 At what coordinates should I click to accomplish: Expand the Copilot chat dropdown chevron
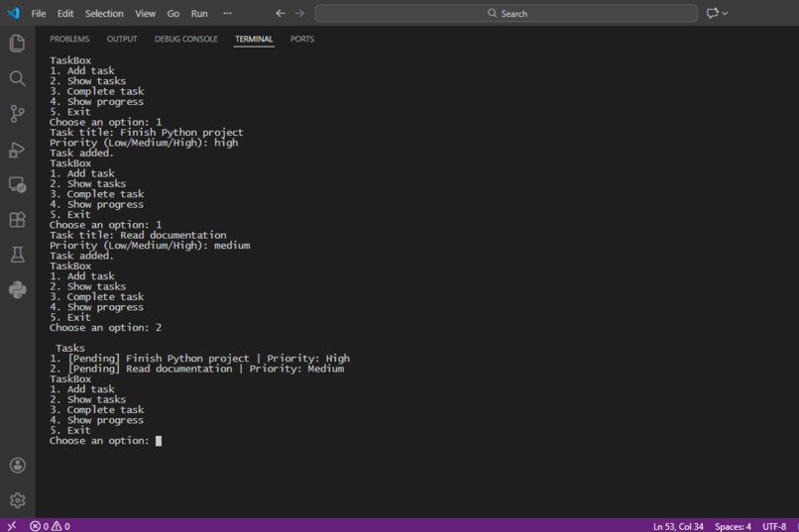coord(725,13)
